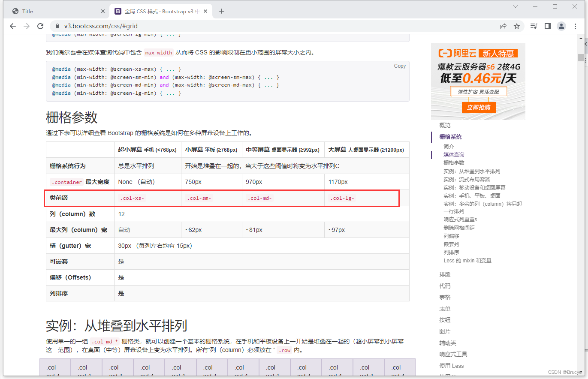Open 实例：移动设备和桌面屏幕 link
The height and width of the screenshot is (379, 588).
pos(474,187)
